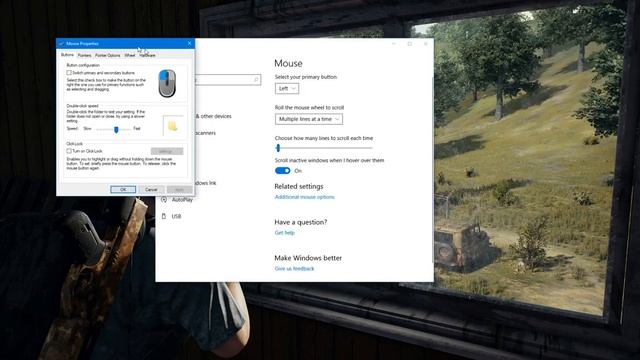Image resolution: width=640 pixels, height=360 pixels.
Task: Click the Settings window vertical scrollbar
Action: tap(432, 169)
